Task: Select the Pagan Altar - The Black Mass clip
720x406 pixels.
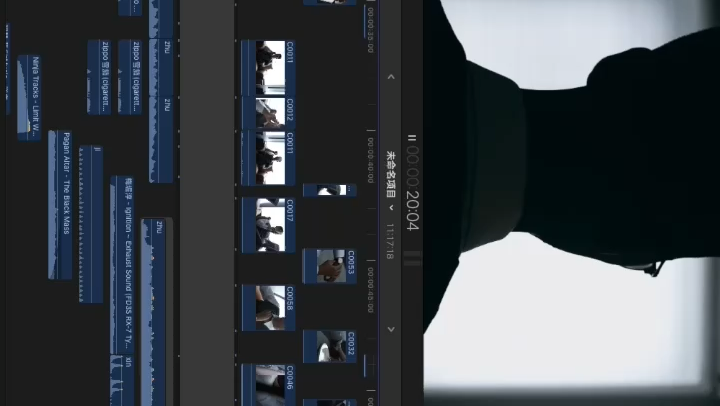Action: pos(60,205)
